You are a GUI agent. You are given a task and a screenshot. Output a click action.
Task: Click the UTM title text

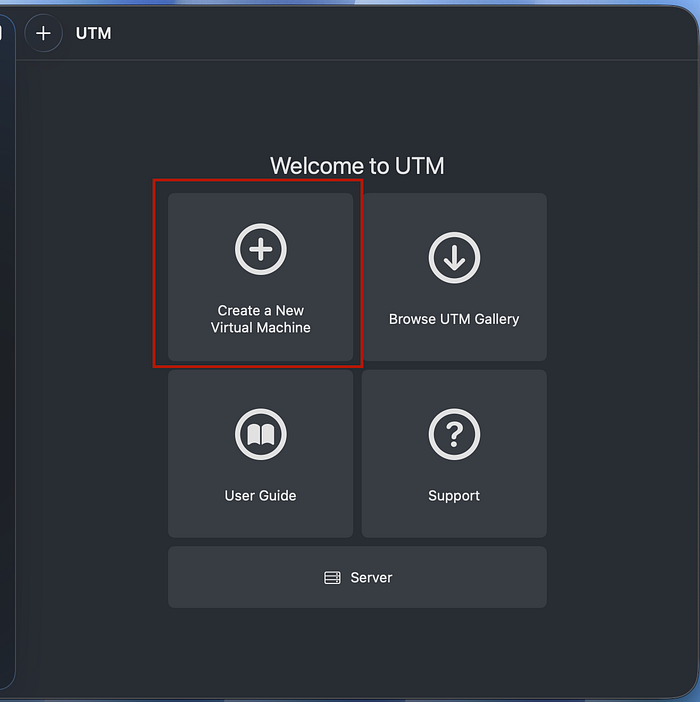click(94, 33)
